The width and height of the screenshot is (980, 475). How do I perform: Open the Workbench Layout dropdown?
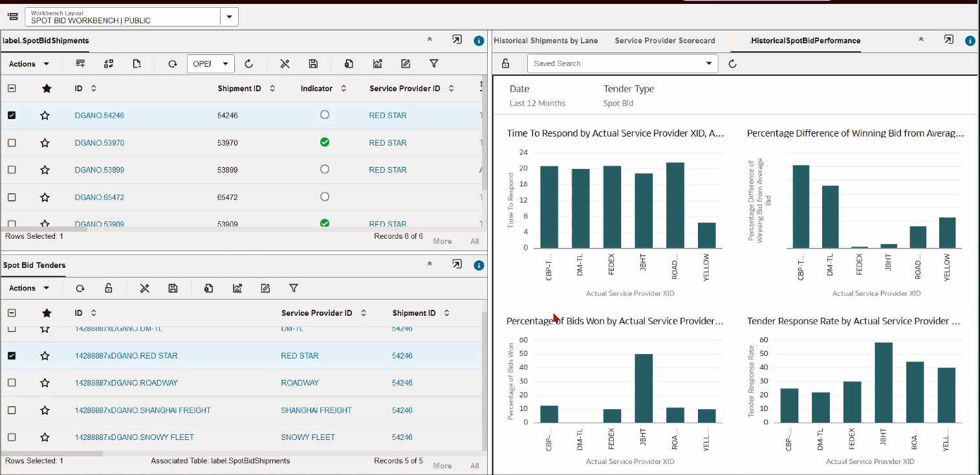click(229, 17)
